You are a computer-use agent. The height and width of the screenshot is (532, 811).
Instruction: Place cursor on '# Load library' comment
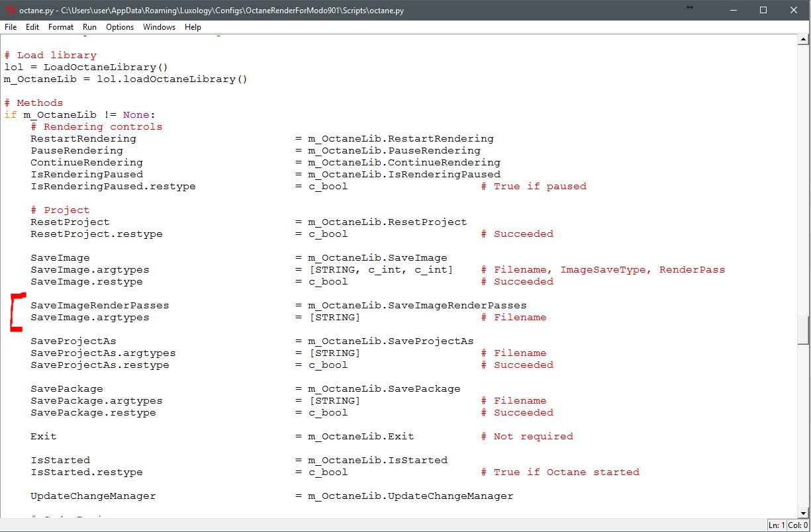pyautogui.click(x=50, y=56)
